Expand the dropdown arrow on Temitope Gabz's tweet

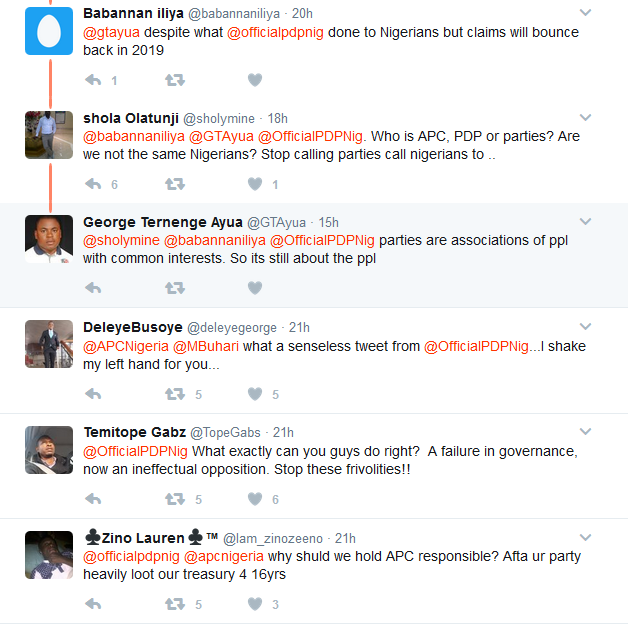(x=586, y=432)
